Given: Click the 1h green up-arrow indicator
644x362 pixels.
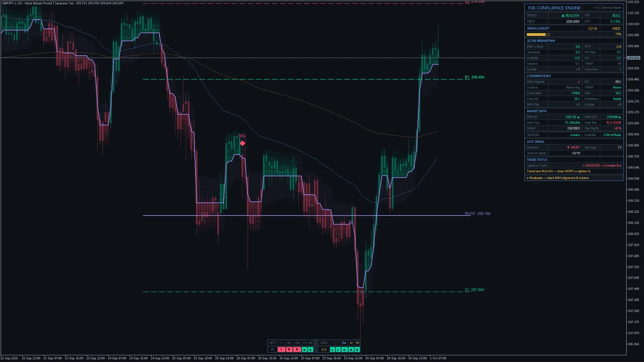Looking at the screenshot, I should 305,350.
